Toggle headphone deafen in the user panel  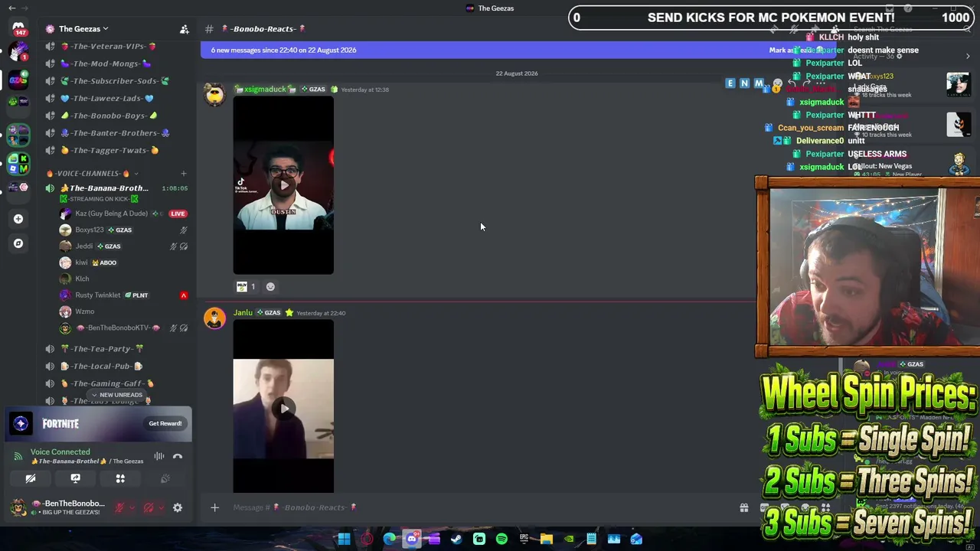[149, 507]
